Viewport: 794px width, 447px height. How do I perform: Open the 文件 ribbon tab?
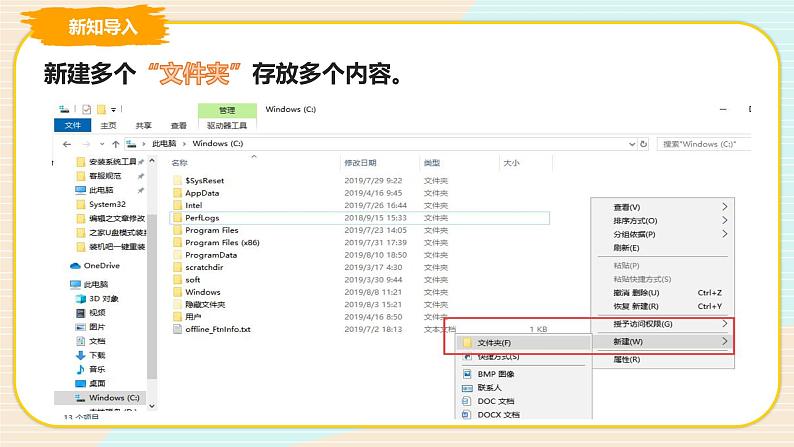point(72,125)
